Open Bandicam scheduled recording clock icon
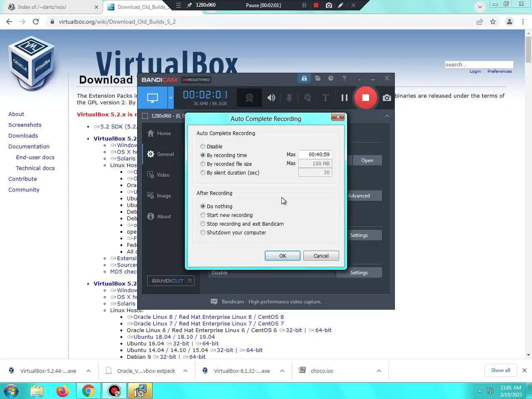 tap(331, 78)
